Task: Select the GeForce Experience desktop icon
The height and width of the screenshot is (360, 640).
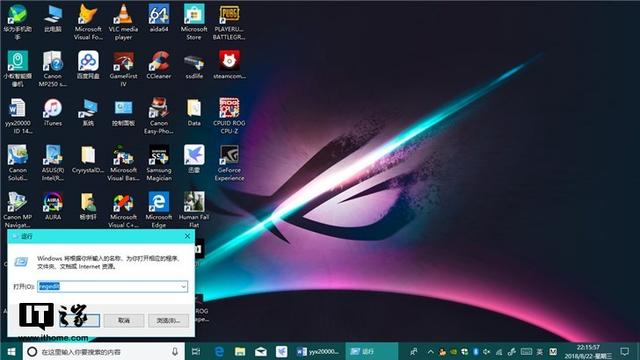Action: click(229, 163)
